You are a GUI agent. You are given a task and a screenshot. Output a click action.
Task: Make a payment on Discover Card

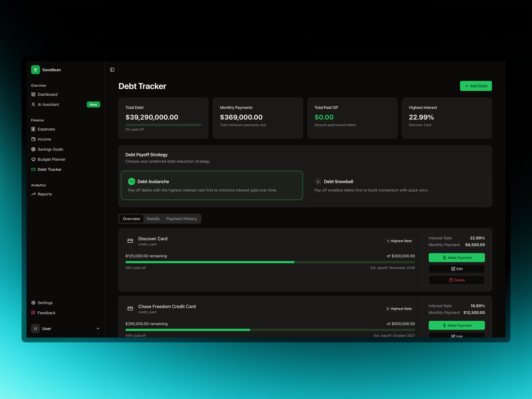(x=457, y=258)
